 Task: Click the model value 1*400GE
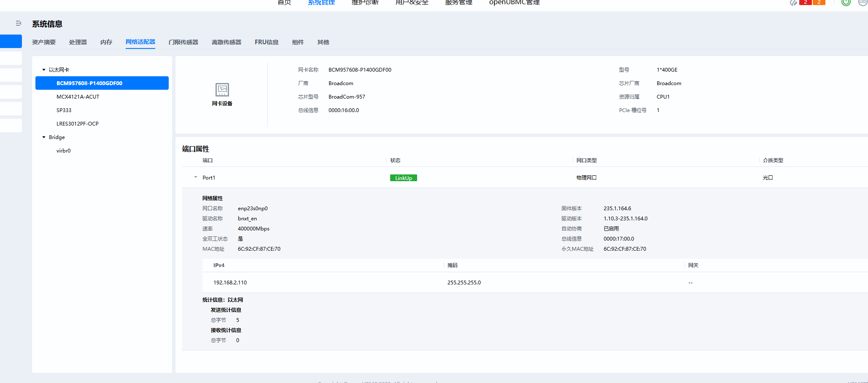click(667, 70)
